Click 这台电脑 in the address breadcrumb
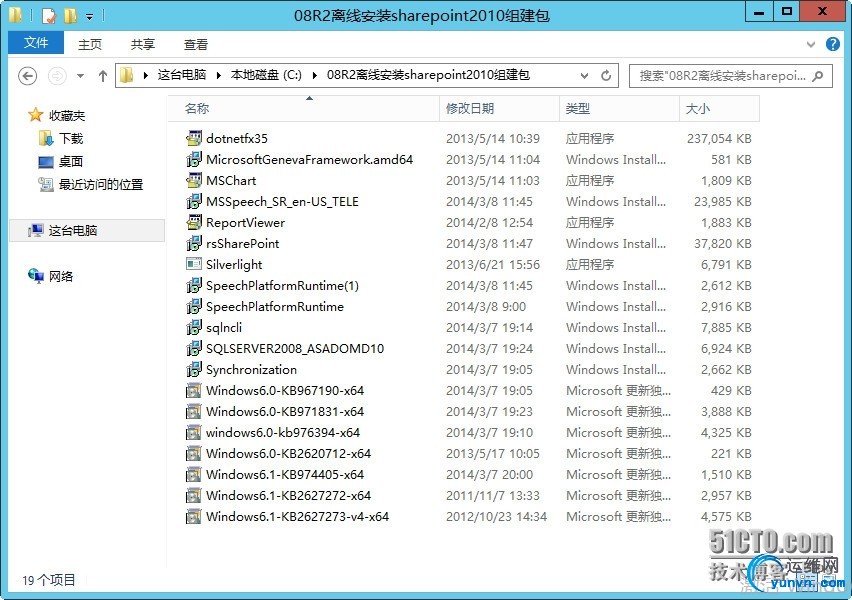The image size is (852, 600). 182,75
